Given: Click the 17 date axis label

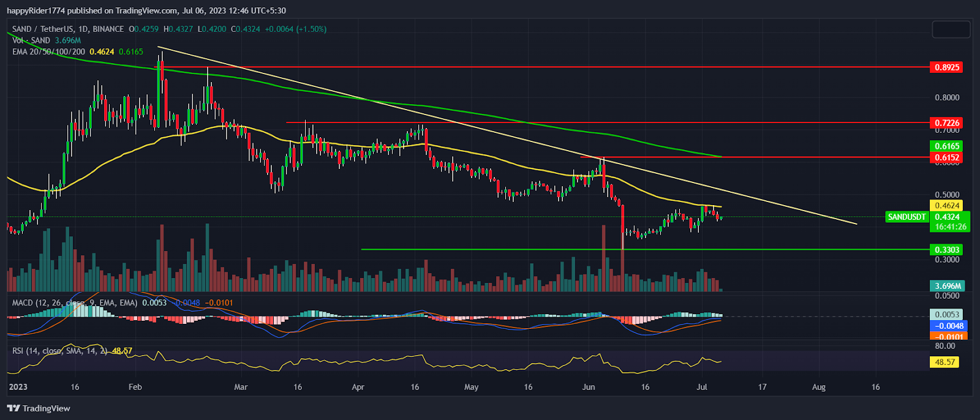Looking at the screenshot, I should pos(762,387).
